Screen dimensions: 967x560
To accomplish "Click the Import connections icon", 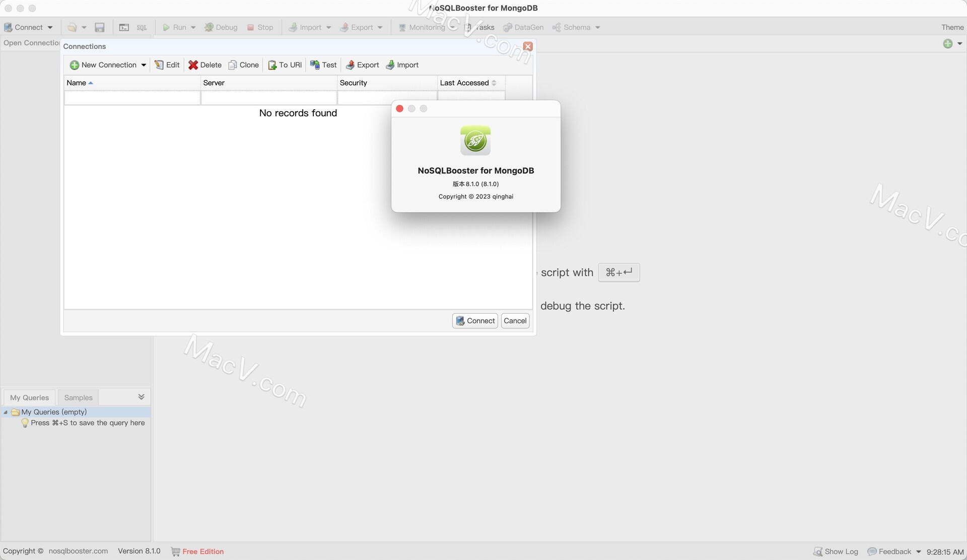I will click(x=401, y=64).
